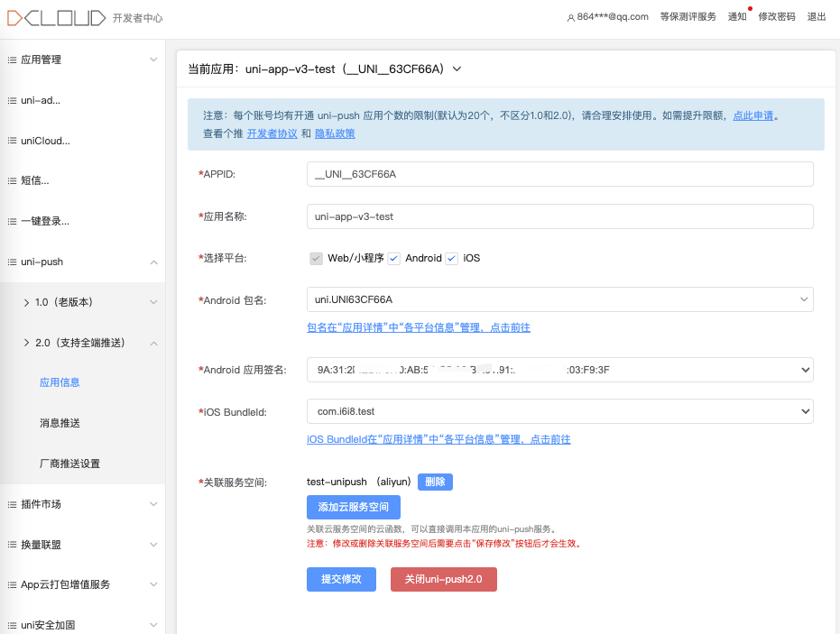The image size is (840, 634).
Task: Click list icon beside 短信...
Action: tap(12, 181)
